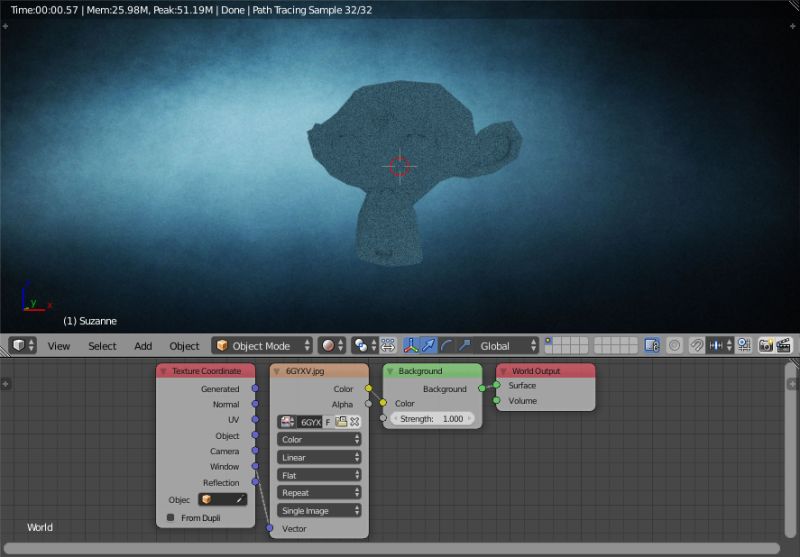
Task: Enable the From Dupli checkbox
Action: coord(170,517)
